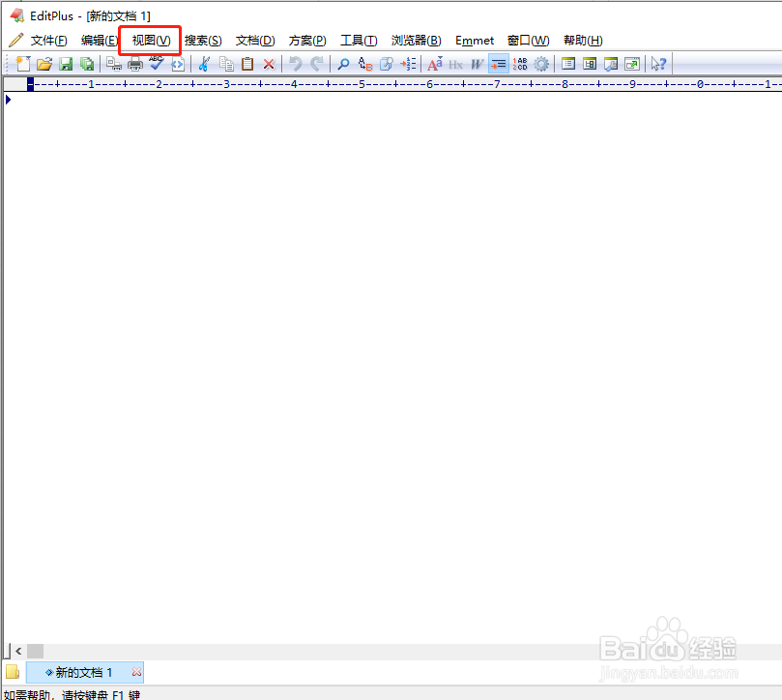782x700 pixels.
Task: Run the spell checker
Action: tap(156, 64)
